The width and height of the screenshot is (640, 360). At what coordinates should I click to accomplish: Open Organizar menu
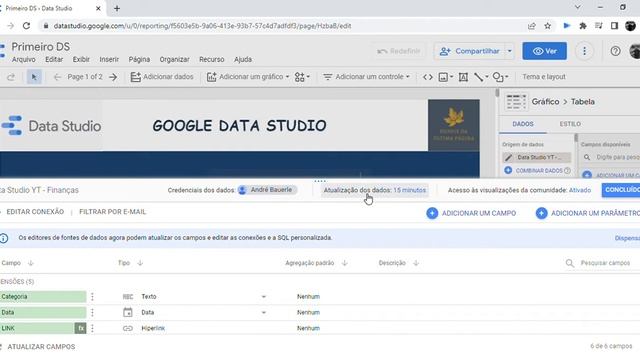(174, 60)
